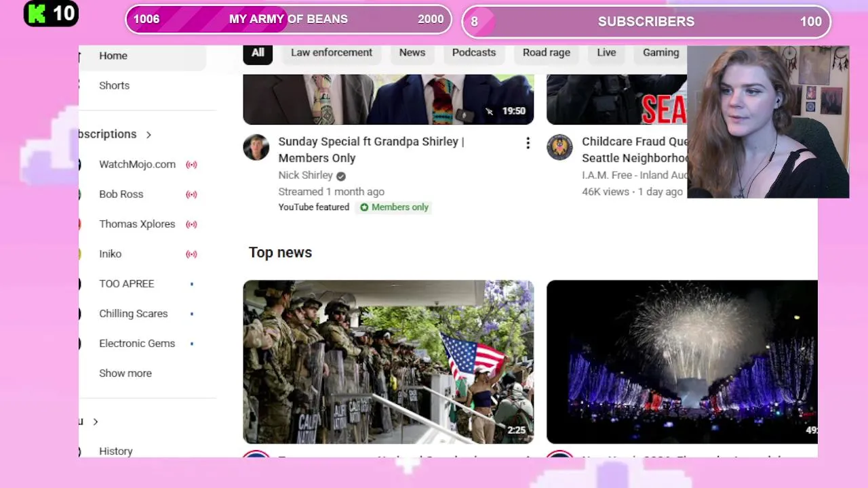This screenshot has width=868, height=488.
Task: Click the live indicator next to Thomas Xplores
Action: [x=191, y=224]
